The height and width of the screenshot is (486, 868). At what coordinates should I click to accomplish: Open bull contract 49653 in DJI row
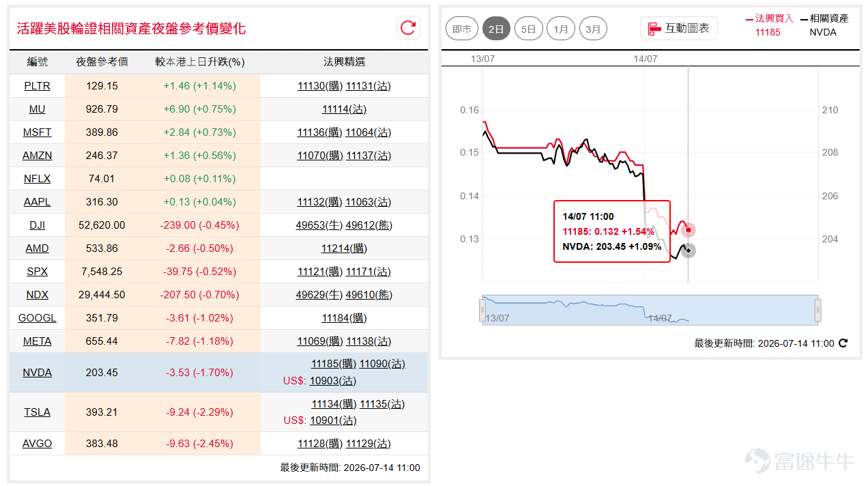click(x=309, y=225)
